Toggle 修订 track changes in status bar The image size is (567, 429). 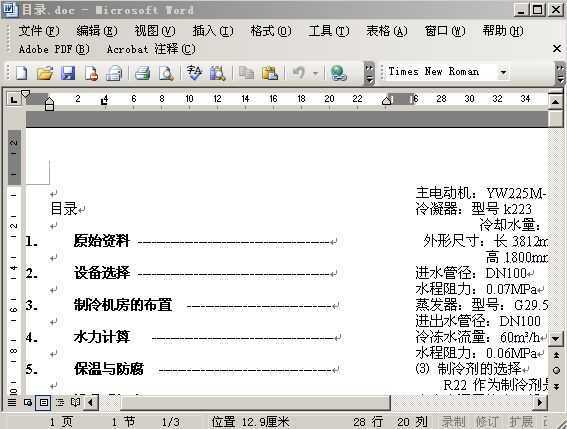coord(487,422)
